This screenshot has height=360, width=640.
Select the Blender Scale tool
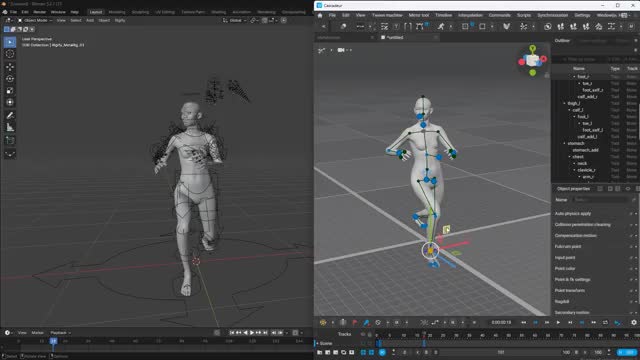pos(10,90)
